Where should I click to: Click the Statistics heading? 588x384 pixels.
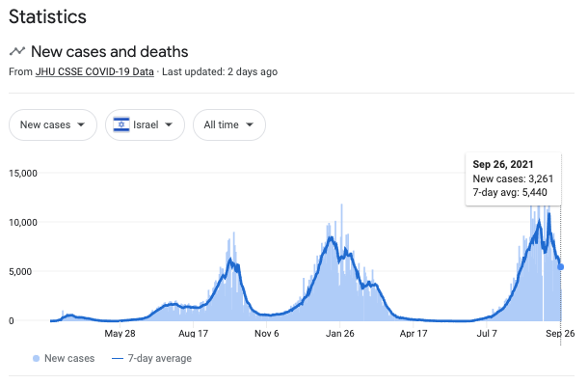(47, 16)
